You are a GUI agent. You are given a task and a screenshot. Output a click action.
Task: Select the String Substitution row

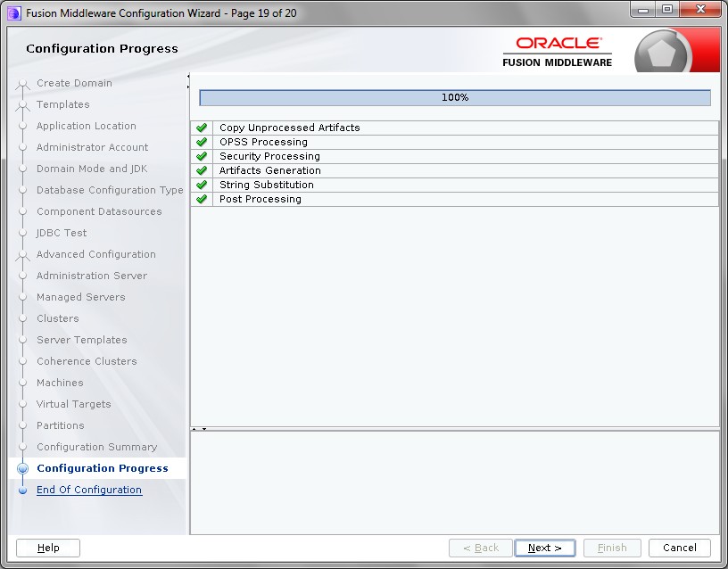pyautogui.click(x=454, y=185)
